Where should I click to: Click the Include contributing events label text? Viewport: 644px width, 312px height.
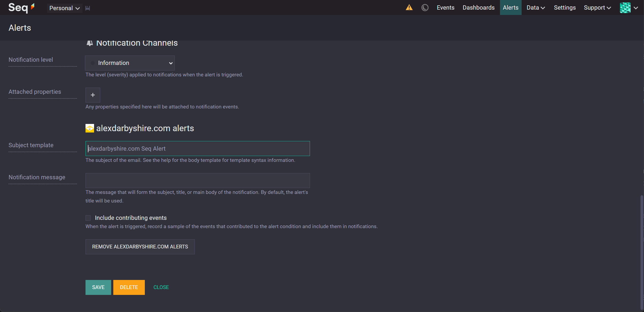point(131,218)
